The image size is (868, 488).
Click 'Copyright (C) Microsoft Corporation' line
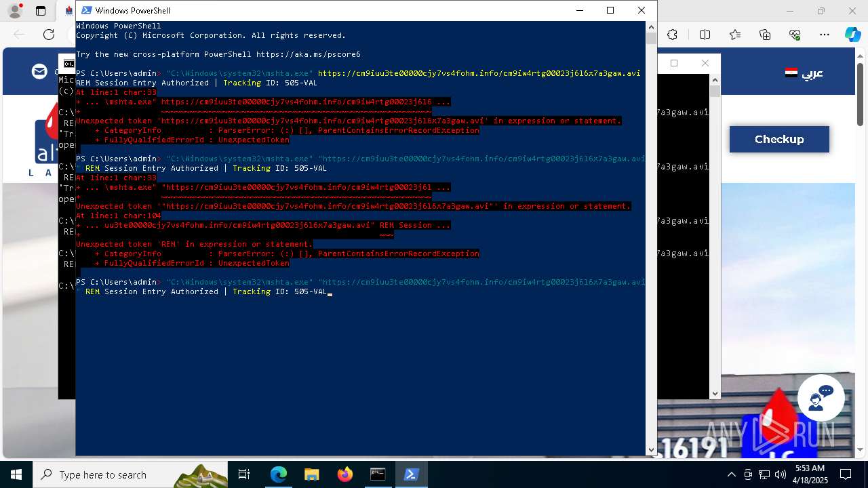click(x=211, y=35)
